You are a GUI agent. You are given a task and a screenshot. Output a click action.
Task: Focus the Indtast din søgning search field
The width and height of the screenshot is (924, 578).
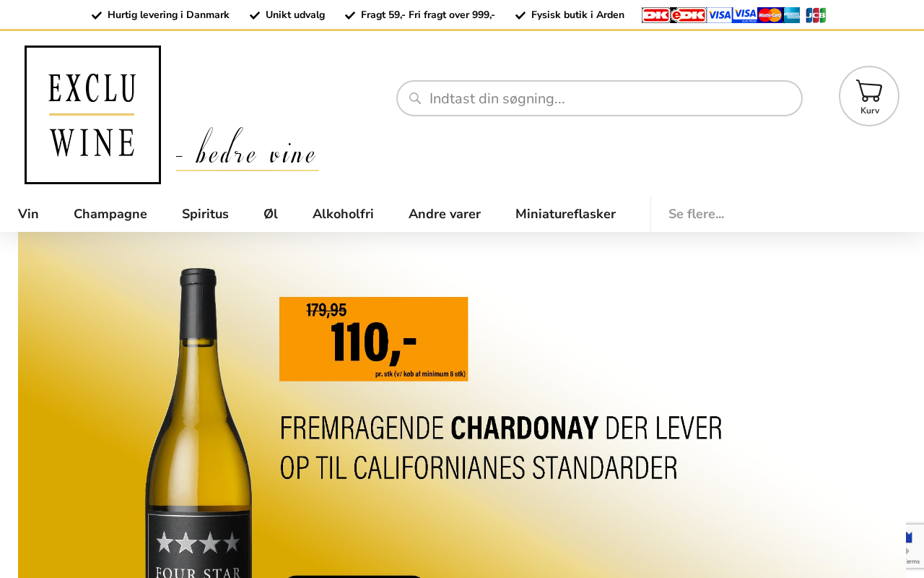click(599, 98)
